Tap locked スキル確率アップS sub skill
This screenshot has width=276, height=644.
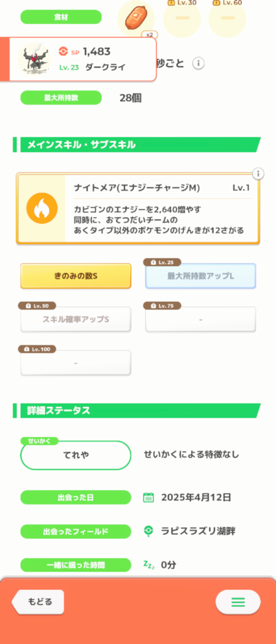click(x=76, y=319)
